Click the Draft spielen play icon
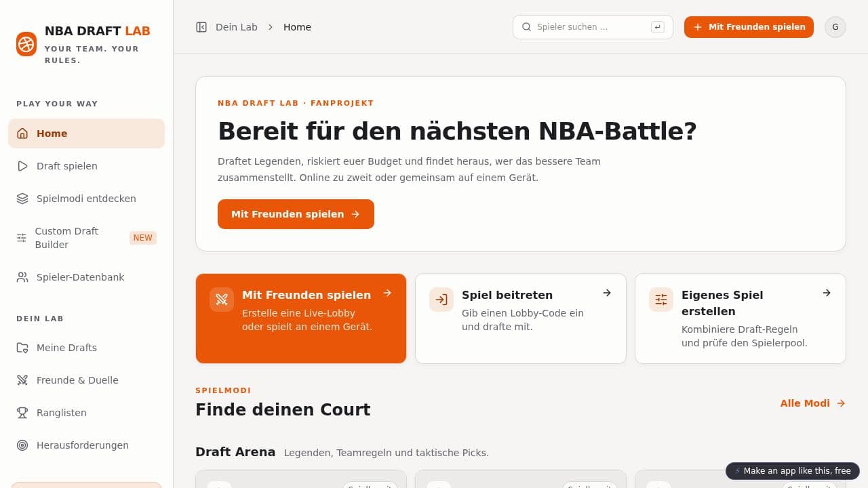The image size is (868, 488). click(x=22, y=166)
